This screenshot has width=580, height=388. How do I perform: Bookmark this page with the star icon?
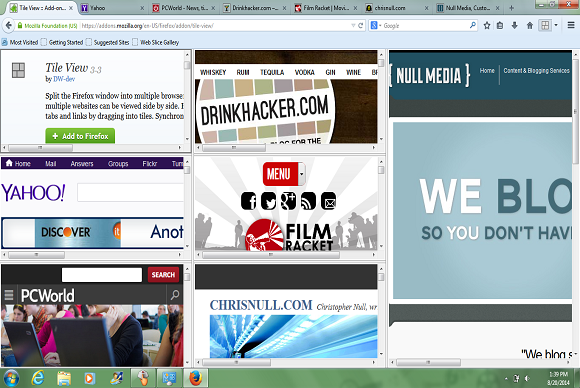pyautogui.click(x=487, y=26)
